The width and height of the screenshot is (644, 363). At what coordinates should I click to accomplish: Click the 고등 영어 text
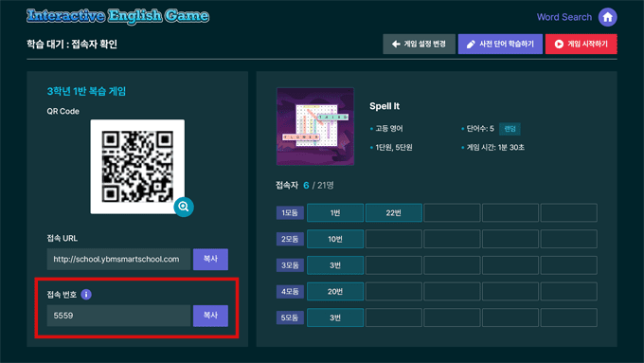coord(389,129)
